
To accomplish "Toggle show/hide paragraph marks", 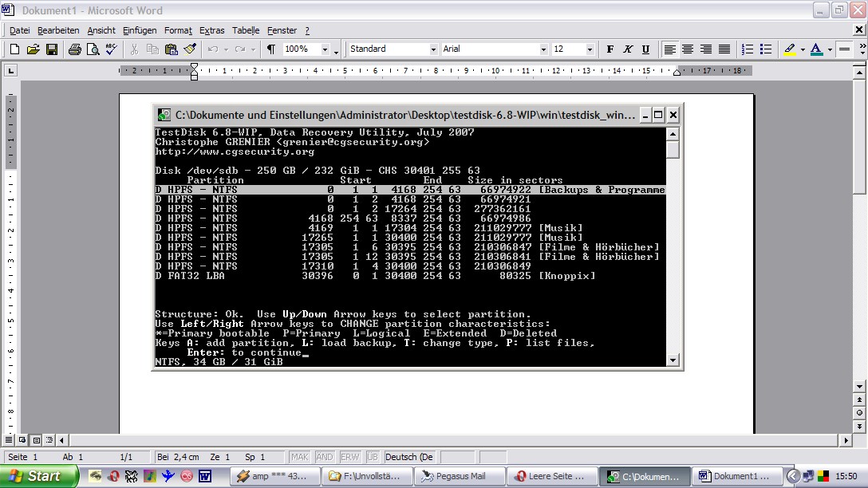I will pos(271,49).
